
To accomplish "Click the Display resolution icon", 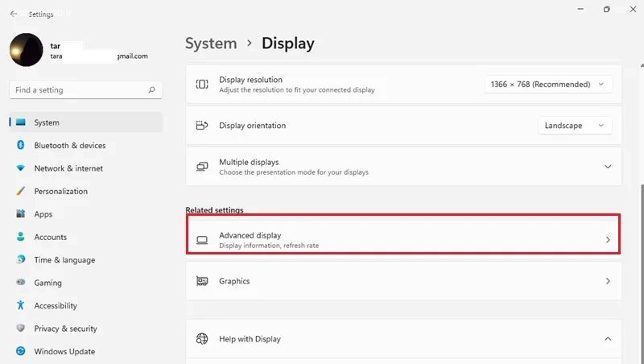I will pos(202,85).
